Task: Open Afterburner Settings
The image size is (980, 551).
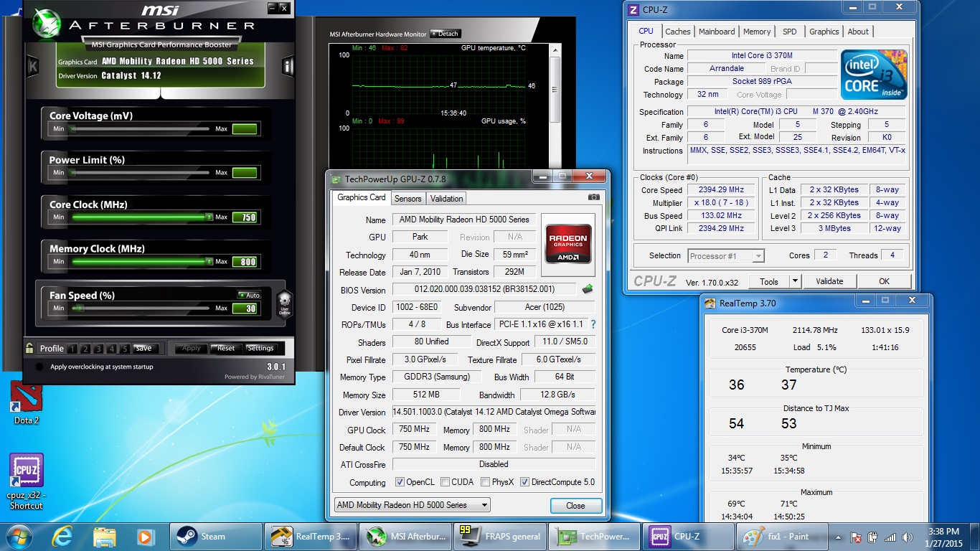Action: tap(260, 349)
